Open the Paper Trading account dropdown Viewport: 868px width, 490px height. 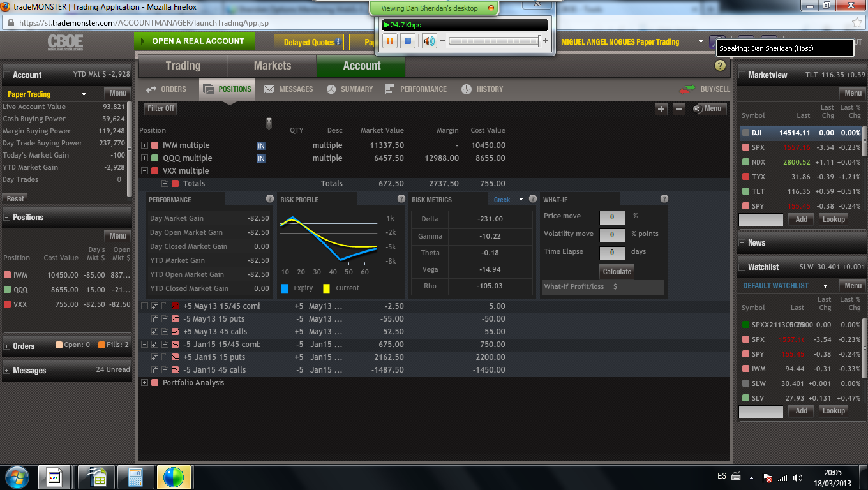[x=84, y=94]
